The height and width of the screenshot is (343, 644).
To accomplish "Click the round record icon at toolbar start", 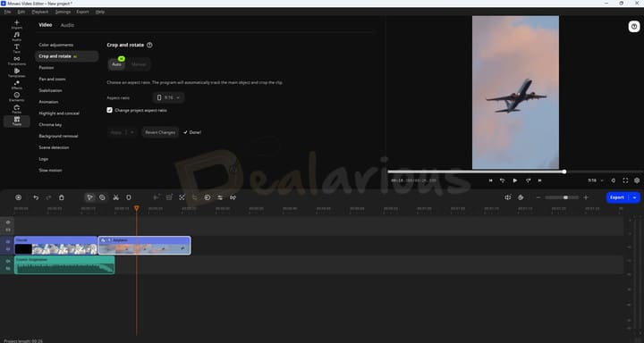I will coord(18,197).
